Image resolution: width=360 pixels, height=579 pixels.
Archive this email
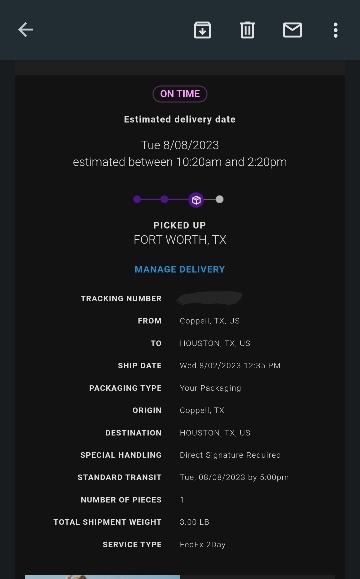(202, 30)
